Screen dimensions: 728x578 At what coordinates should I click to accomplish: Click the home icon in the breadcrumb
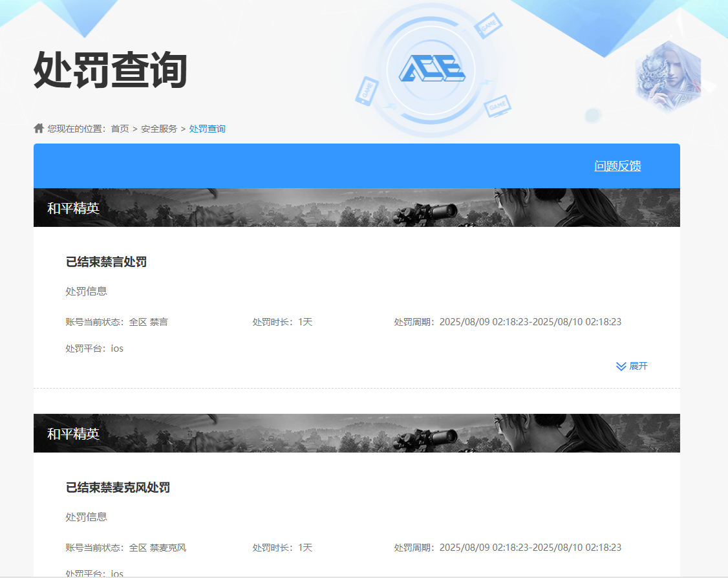pos(39,128)
